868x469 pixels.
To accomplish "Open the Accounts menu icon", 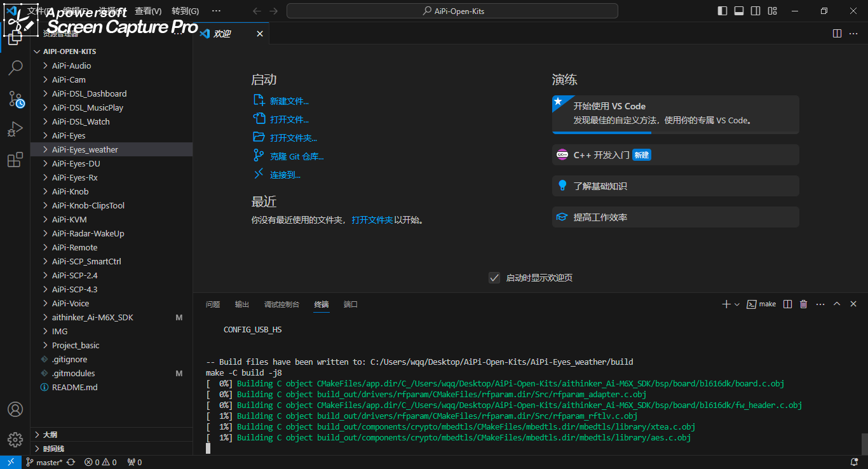I will pos(15,409).
